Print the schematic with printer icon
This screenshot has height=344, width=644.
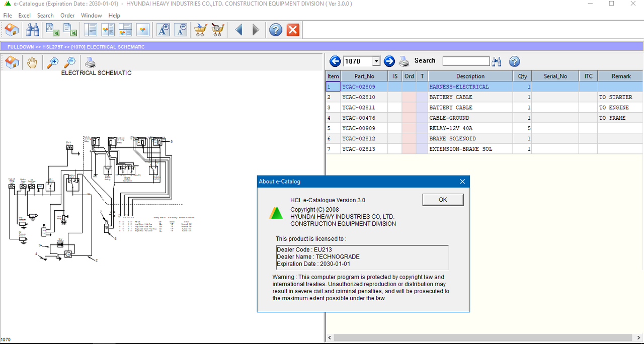90,63
